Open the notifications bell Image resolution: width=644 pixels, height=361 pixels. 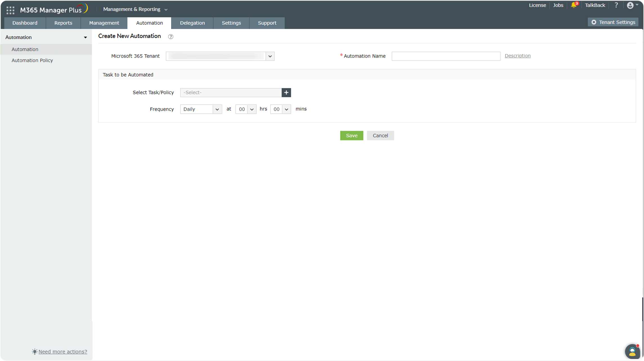point(573,5)
